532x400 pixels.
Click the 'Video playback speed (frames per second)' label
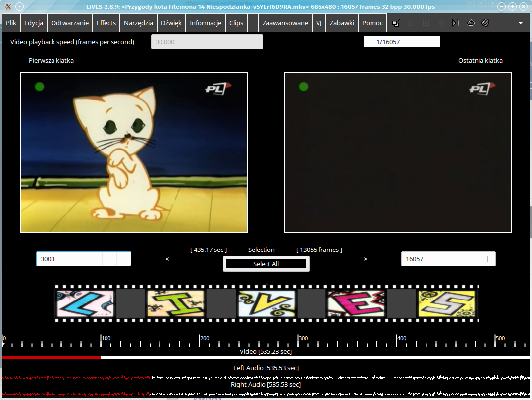pyautogui.click(x=72, y=42)
